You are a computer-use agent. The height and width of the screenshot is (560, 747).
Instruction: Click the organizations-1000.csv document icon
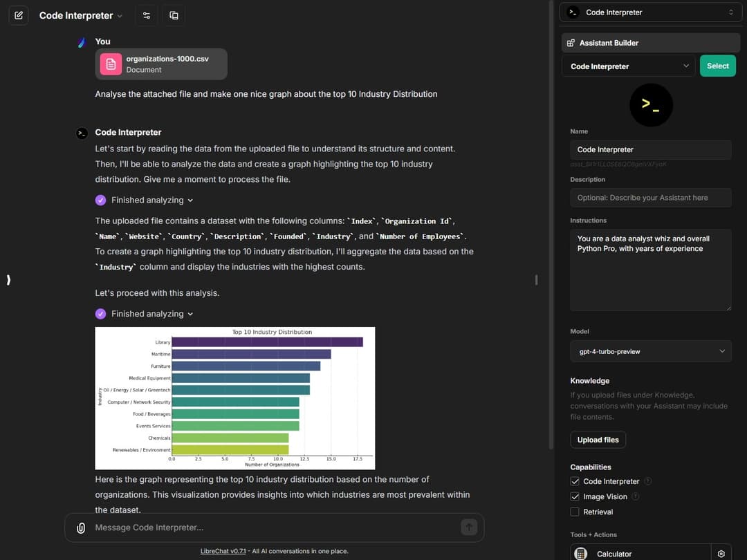(x=111, y=64)
